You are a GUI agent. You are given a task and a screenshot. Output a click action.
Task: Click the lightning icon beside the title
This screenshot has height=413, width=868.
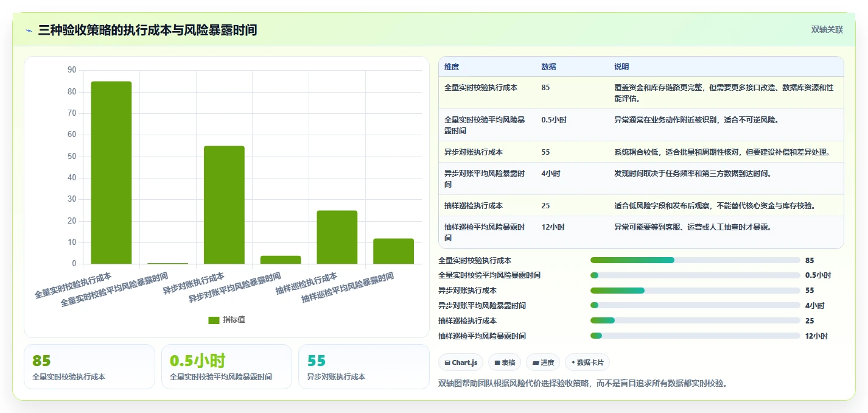(x=29, y=30)
